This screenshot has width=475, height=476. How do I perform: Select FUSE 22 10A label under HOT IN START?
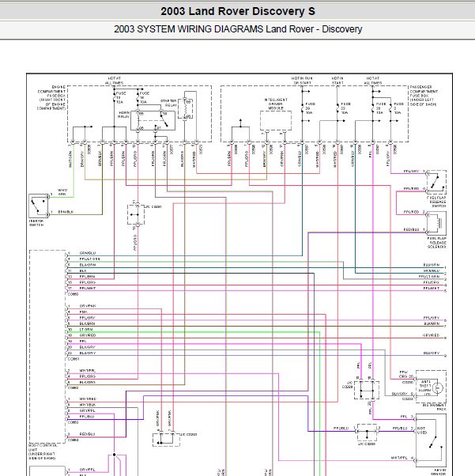(345, 108)
